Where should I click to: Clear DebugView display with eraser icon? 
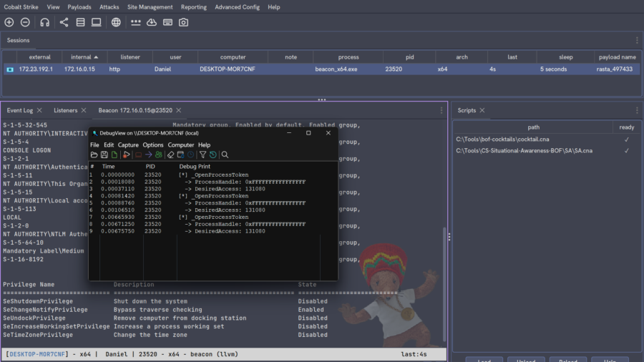[x=170, y=155]
